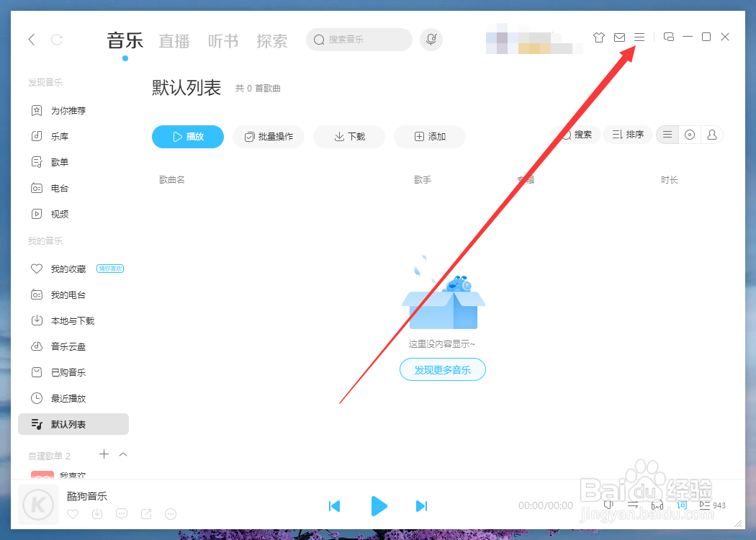
Task: Click the 歌曲名 column header
Action: [x=172, y=180]
